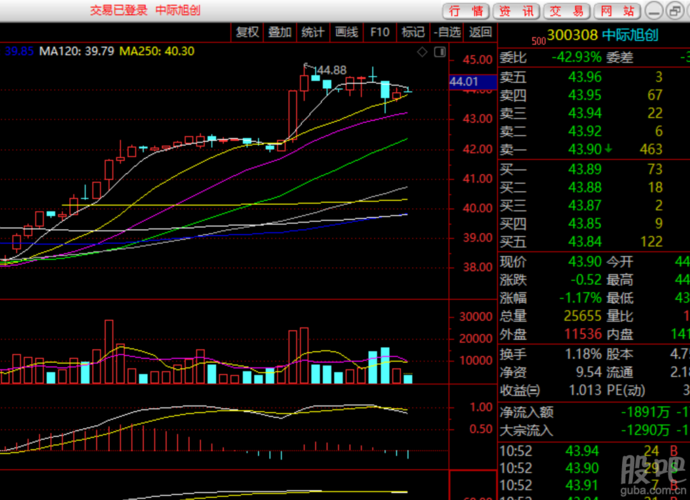This screenshot has width=690, height=500.
Task: Click the 复权 adjustment button
Action: [x=247, y=32]
